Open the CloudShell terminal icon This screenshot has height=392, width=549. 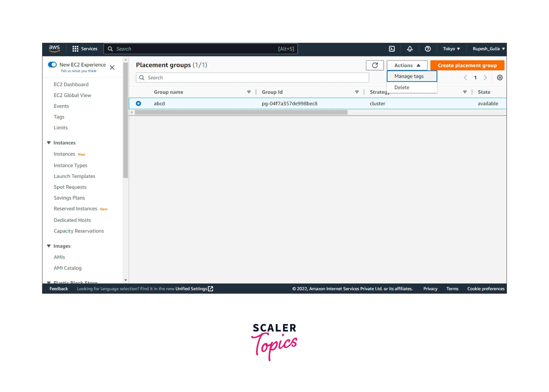click(x=392, y=49)
